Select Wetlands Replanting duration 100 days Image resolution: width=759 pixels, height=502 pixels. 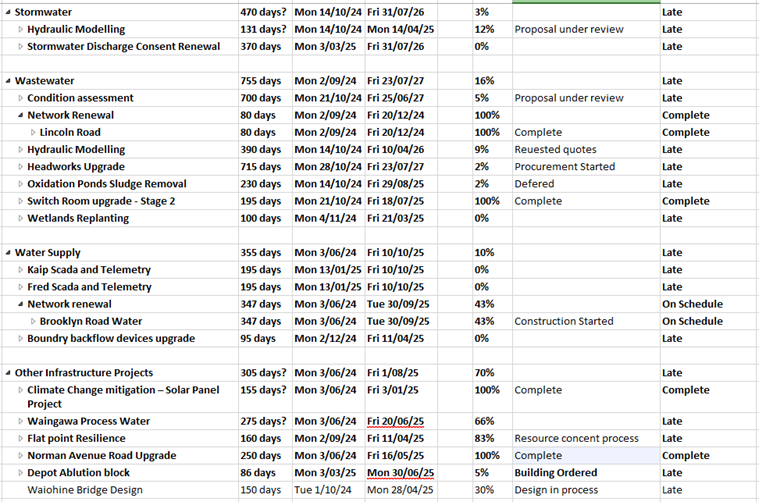[x=261, y=218]
